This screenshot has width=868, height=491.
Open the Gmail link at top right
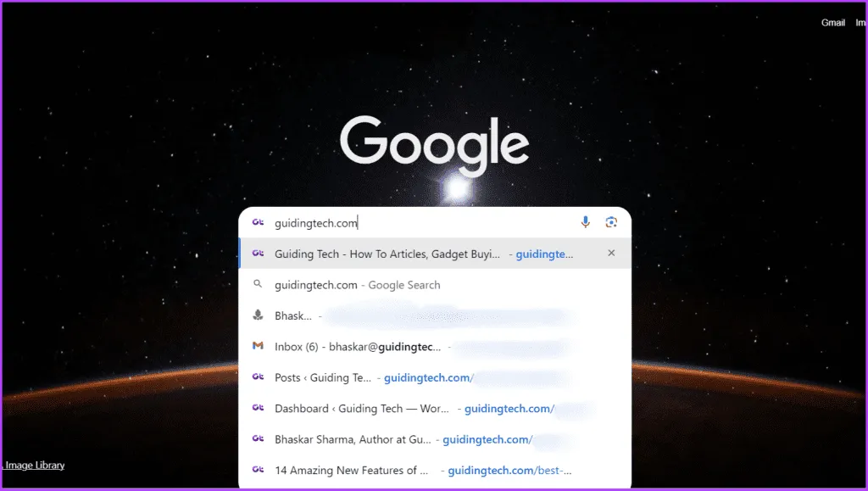click(x=832, y=23)
